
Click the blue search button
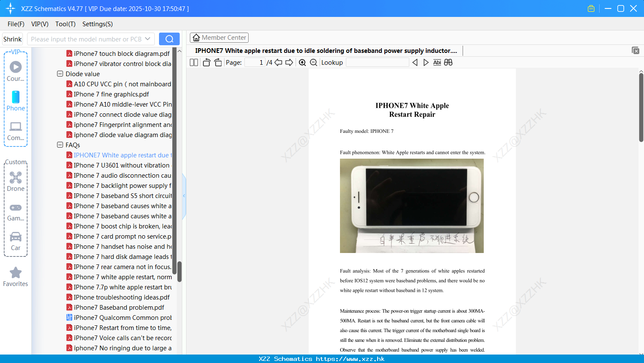coord(169,39)
